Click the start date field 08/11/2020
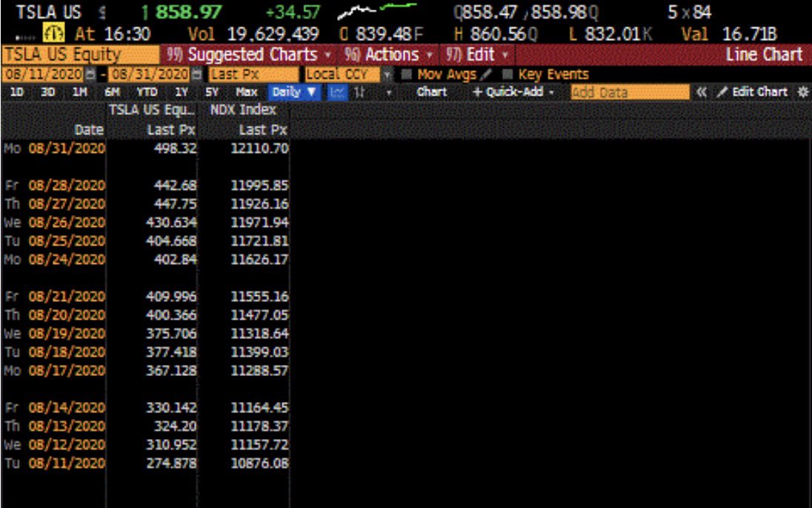812x508 pixels. 44,75
